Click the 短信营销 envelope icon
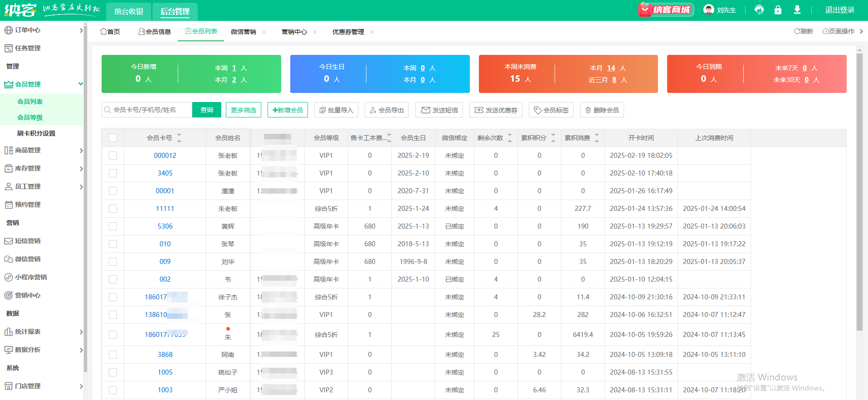868x400 pixels. [8, 241]
